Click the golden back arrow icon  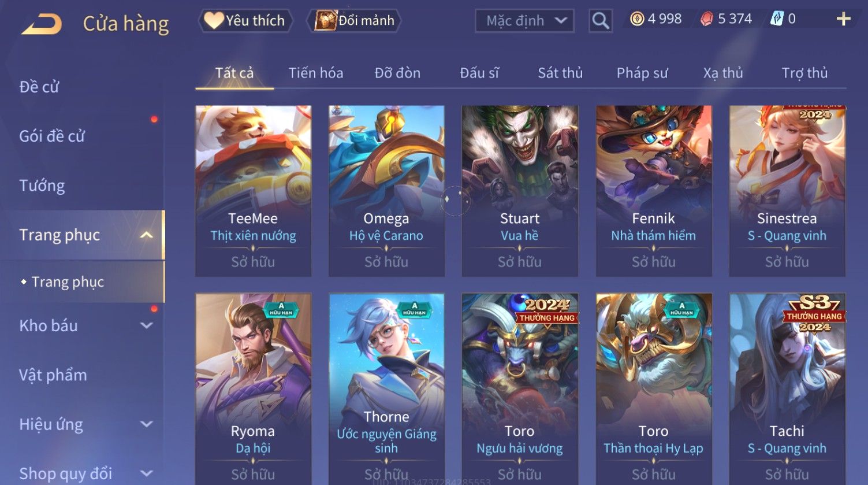pyautogui.click(x=42, y=24)
